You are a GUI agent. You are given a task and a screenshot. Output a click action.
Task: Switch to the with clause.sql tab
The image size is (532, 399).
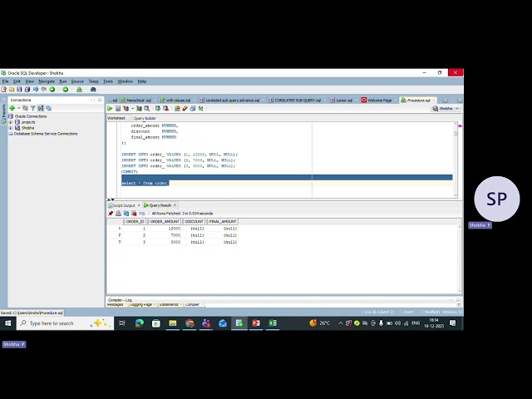click(178, 101)
